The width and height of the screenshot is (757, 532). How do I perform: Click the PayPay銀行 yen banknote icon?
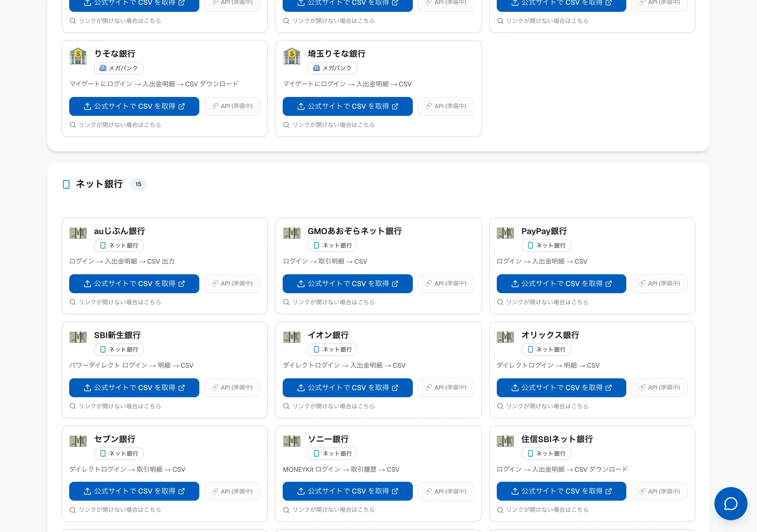pos(505,233)
